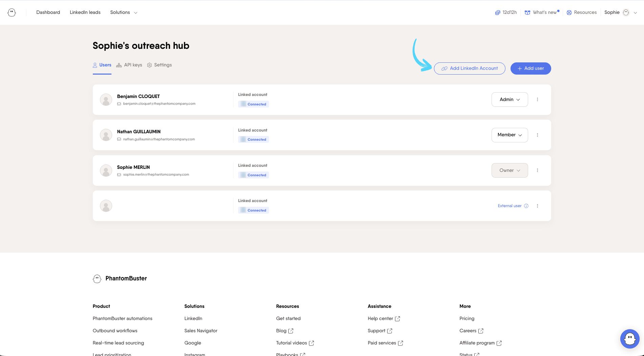Open Sophie Merlin's Owner role dropdown
The image size is (644, 356).
pyautogui.click(x=510, y=170)
